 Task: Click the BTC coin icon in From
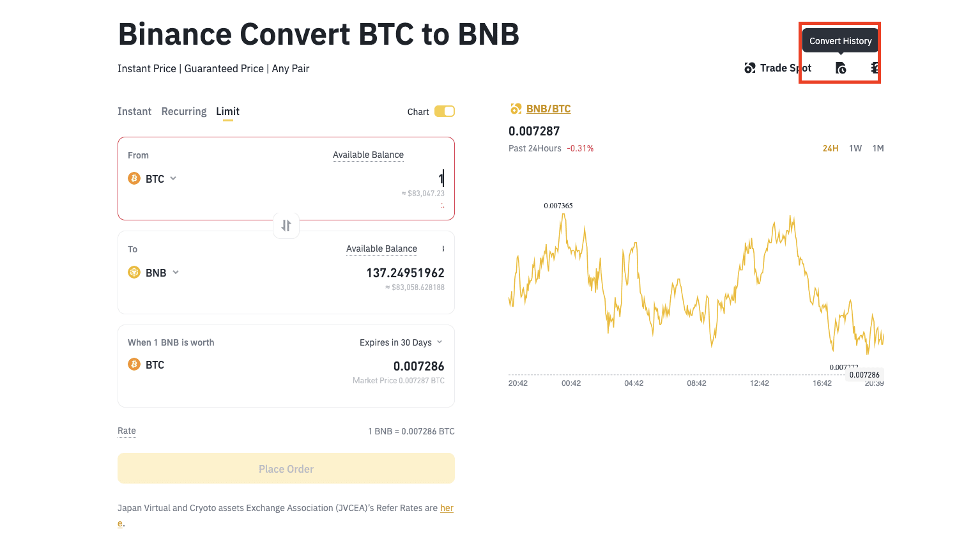tap(134, 178)
